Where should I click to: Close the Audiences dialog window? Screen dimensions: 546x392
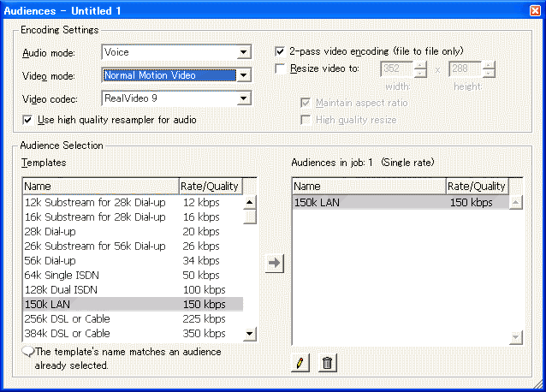[x=535, y=10]
